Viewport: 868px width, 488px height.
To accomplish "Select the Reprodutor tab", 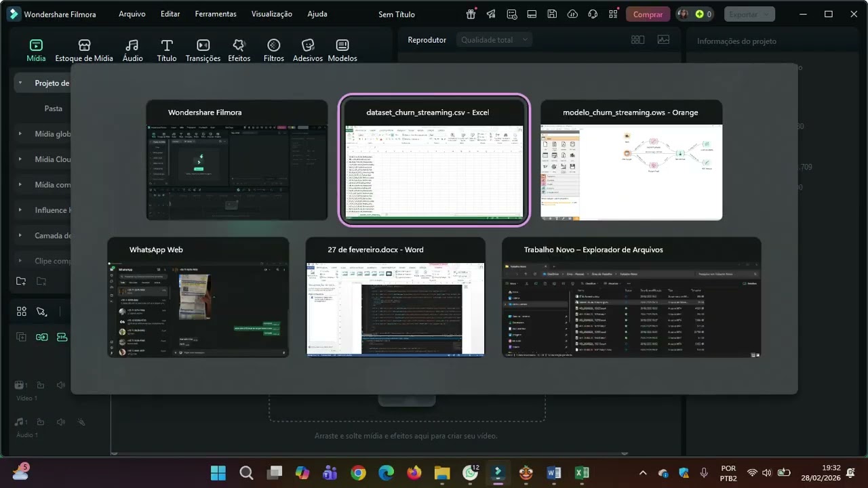I will (427, 40).
